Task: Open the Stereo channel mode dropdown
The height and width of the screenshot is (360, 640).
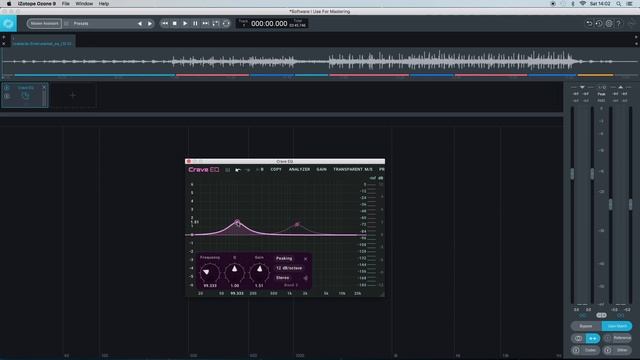Action: (282, 278)
